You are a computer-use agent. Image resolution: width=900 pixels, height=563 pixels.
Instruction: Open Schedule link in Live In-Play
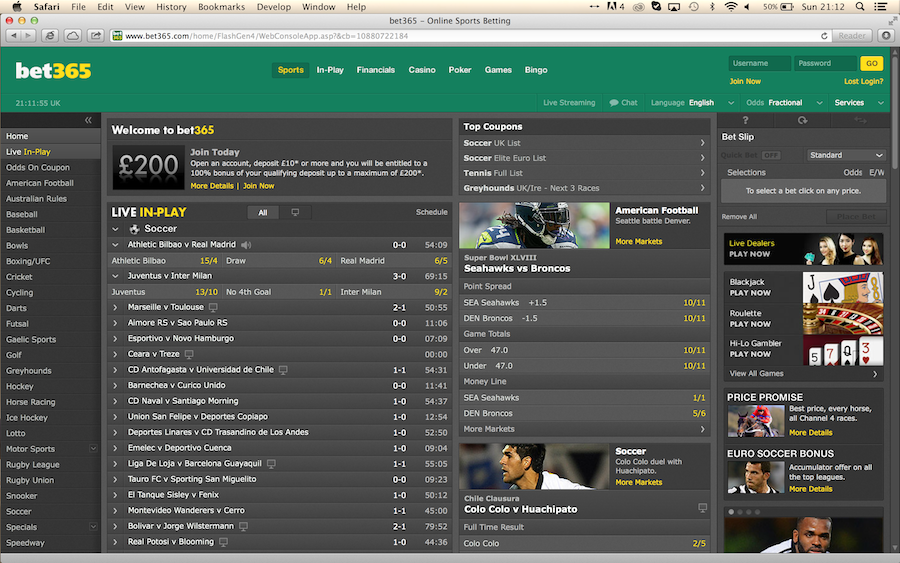[431, 212]
